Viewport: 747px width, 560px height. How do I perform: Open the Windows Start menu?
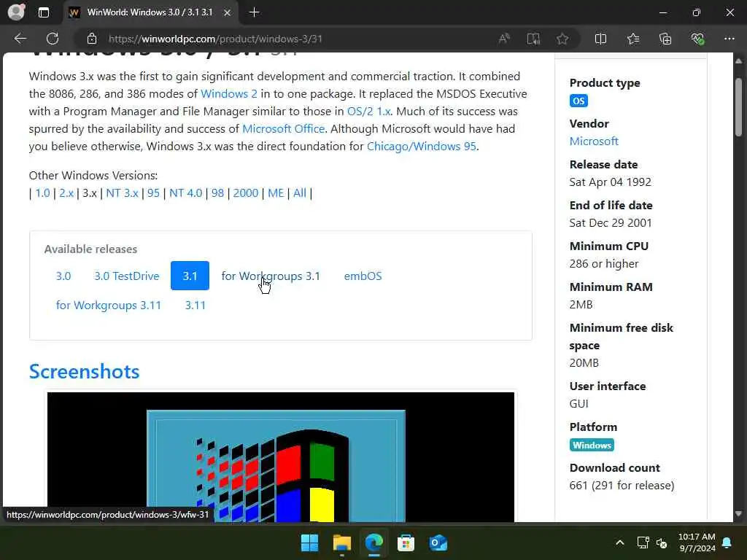[309, 542]
